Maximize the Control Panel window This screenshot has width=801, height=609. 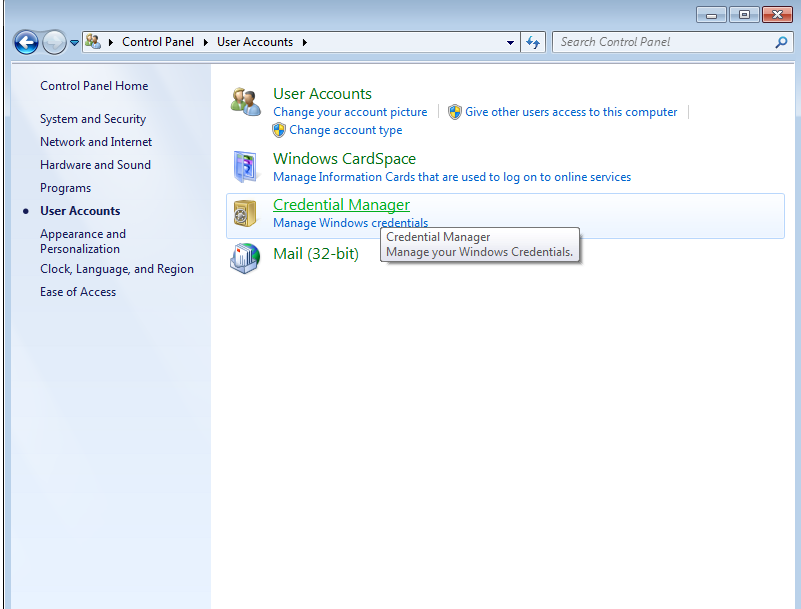(x=744, y=15)
